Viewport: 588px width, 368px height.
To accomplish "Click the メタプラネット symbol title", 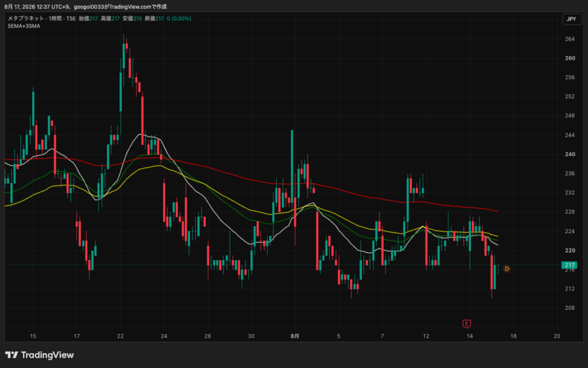I will pyautogui.click(x=25, y=18).
